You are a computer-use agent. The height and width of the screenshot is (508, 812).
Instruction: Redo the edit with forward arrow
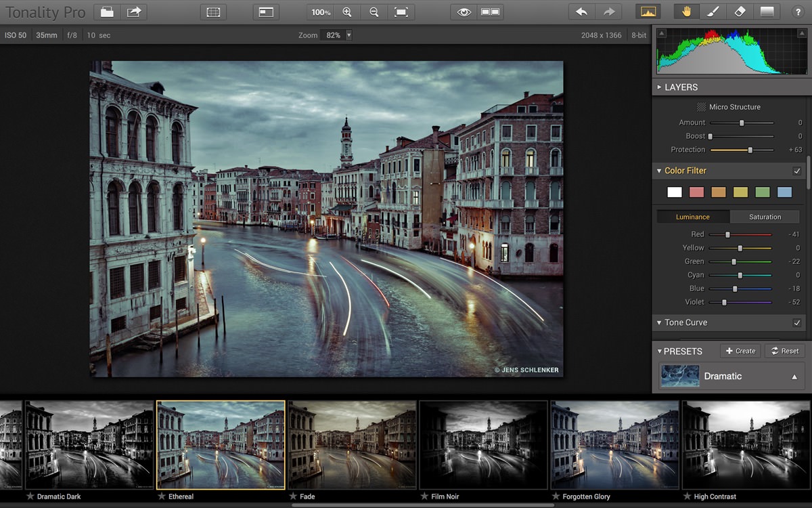click(x=609, y=12)
